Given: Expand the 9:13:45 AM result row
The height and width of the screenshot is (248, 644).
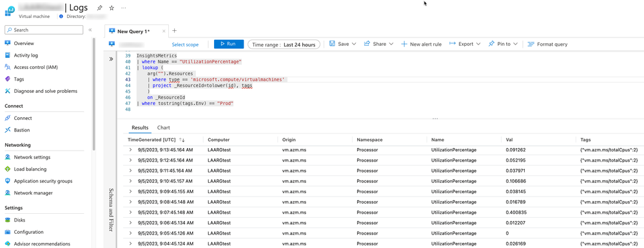Looking at the screenshot, I should (131, 149).
